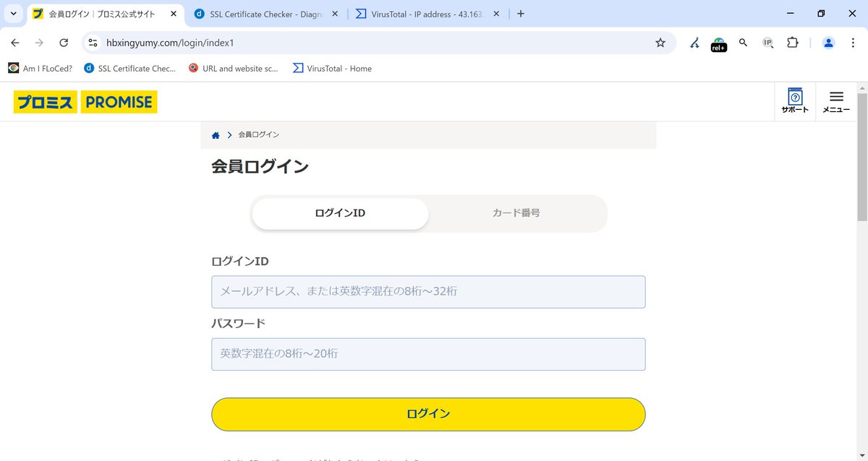Click the browser back arrow
The height and width of the screenshot is (461, 868).
14,43
